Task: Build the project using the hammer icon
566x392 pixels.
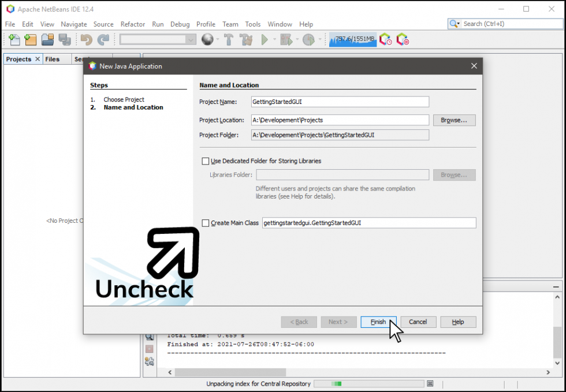Action: coord(228,39)
